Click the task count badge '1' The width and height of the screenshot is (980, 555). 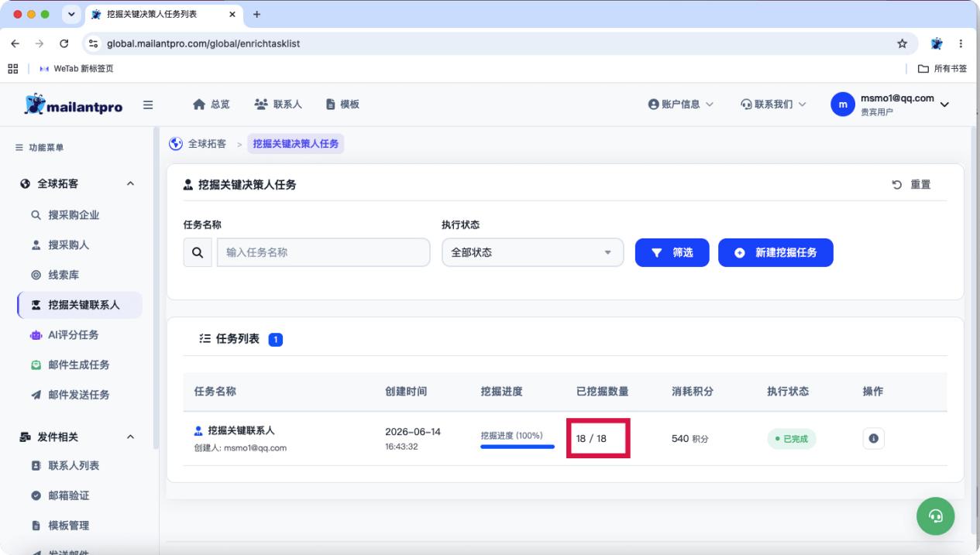click(276, 339)
